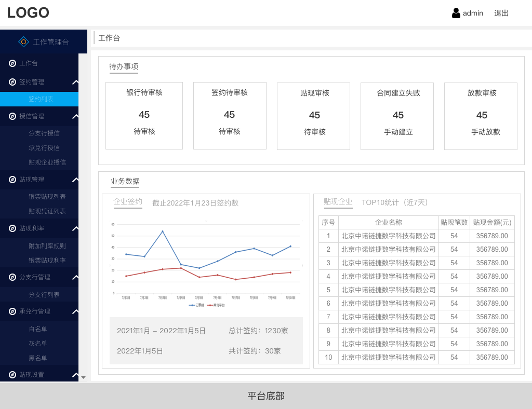Collapse the 授信管理 menu section

click(x=75, y=116)
